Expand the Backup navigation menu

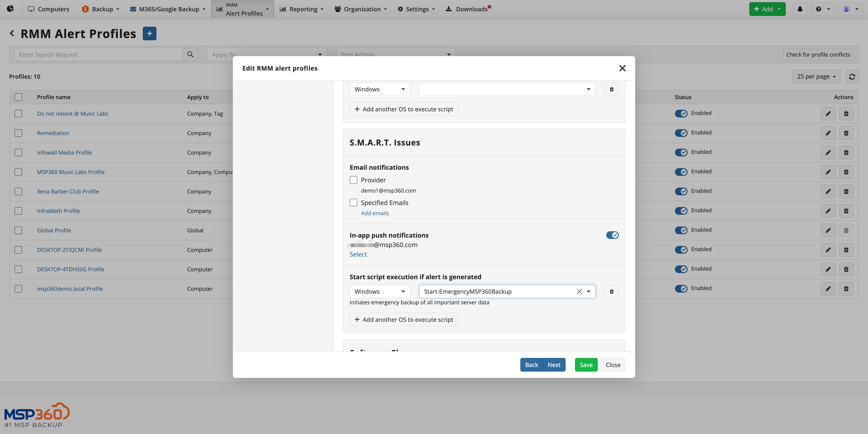click(100, 9)
